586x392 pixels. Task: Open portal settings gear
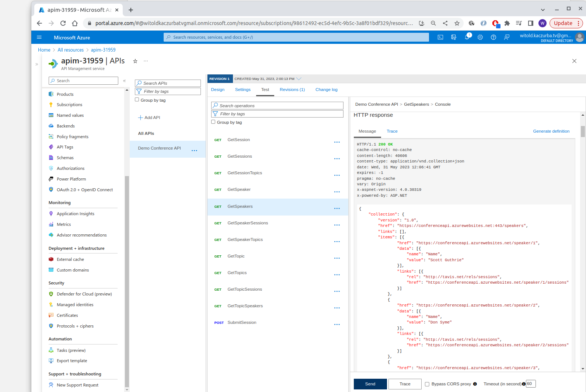(x=480, y=37)
